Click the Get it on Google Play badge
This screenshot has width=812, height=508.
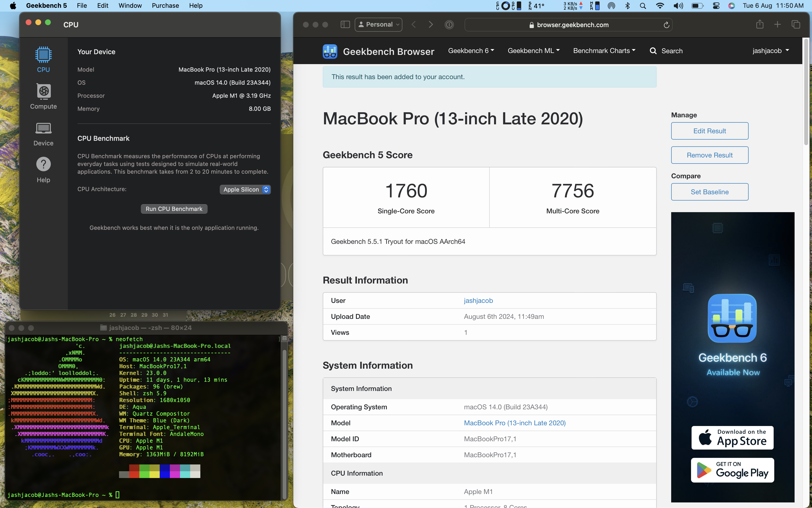point(732,470)
